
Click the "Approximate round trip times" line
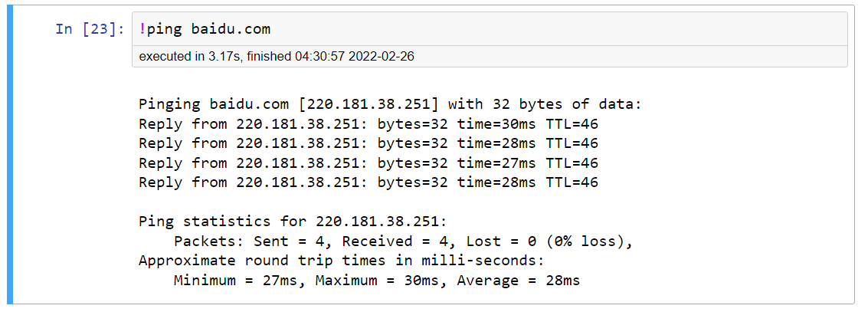pyautogui.click(x=341, y=261)
